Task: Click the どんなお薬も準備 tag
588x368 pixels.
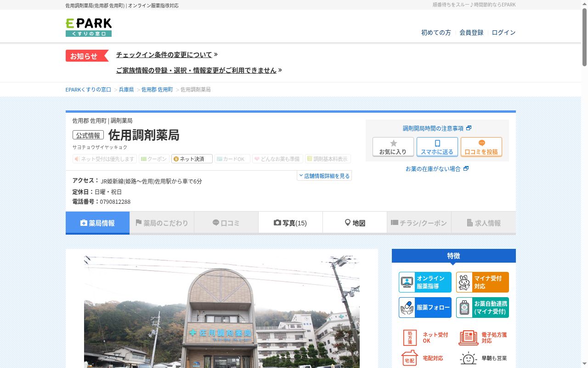Action: 277,159
